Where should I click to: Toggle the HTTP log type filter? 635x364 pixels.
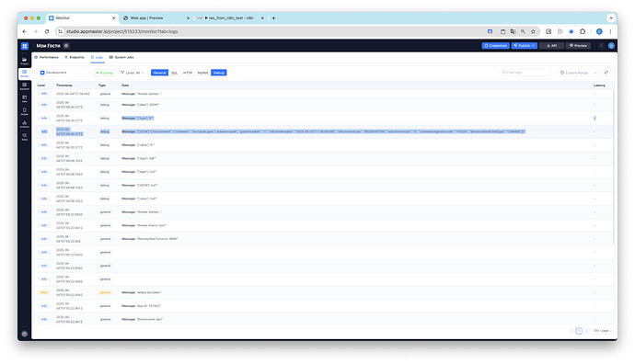point(188,73)
